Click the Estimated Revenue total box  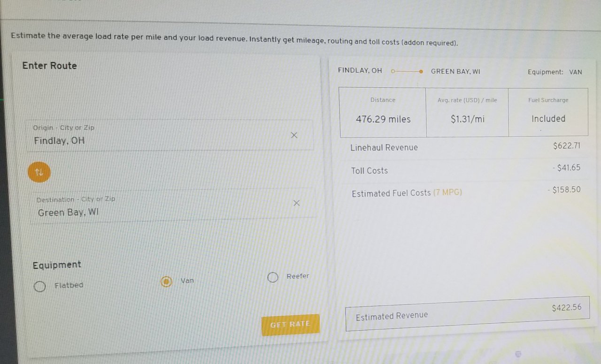tap(468, 313)
